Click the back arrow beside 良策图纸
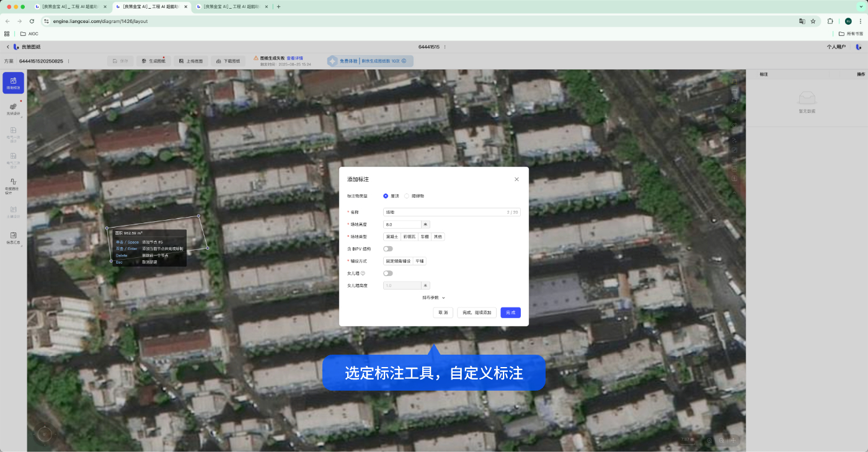 coord(8,47)
